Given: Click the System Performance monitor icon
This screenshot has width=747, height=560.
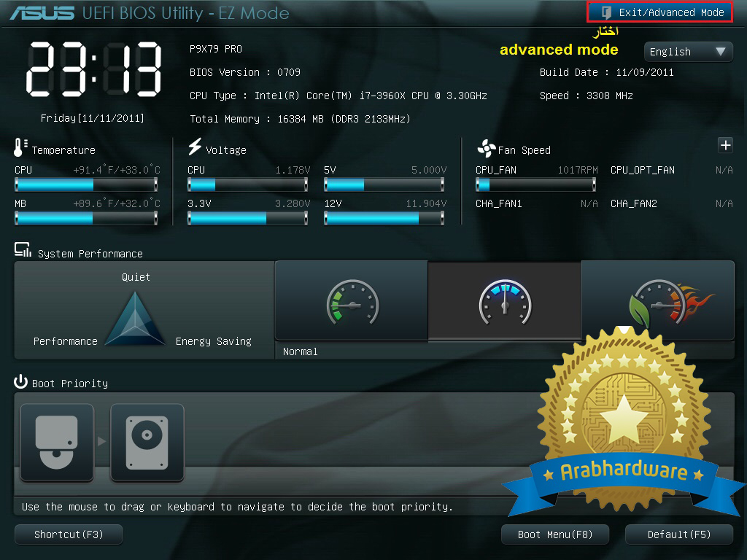Looking at the screenshot, I should 23,249.
